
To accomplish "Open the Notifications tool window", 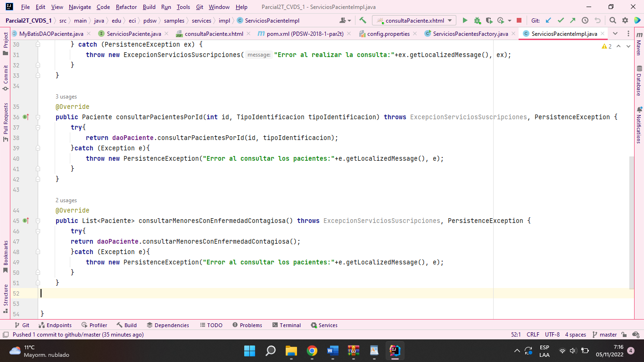I will tap(639, 125).
